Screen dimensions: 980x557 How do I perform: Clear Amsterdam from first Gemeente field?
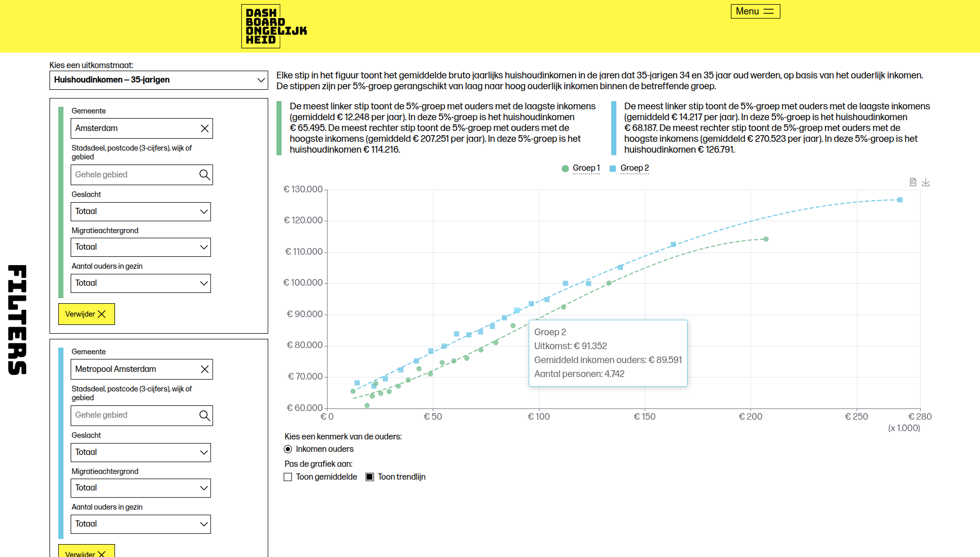pyautogui.click(x=205, y=128)
